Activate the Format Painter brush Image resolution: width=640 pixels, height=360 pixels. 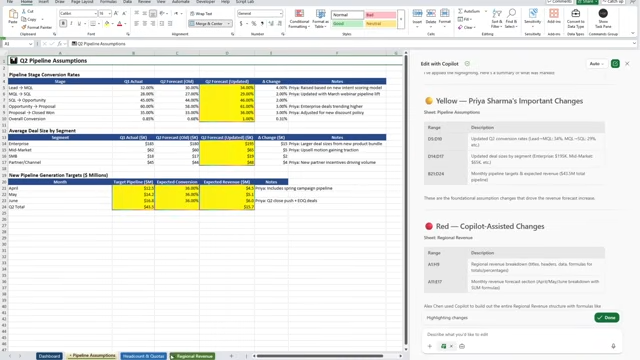pos(37,27)
